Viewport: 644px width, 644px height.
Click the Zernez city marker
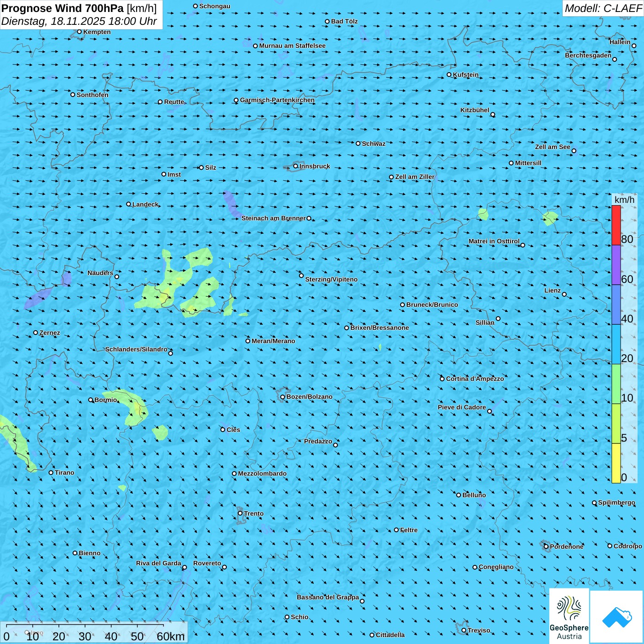click(35, 333)
